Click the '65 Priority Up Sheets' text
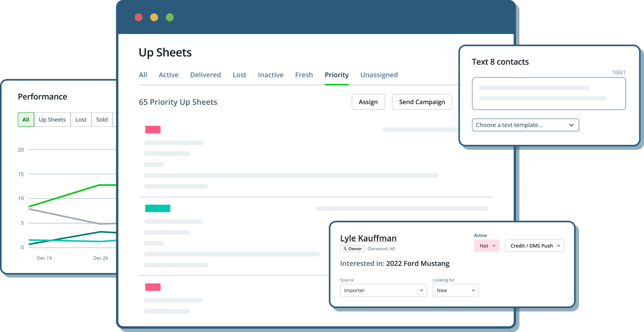The height and width of the screenshot is (332, 644). [x=178, y=102]
